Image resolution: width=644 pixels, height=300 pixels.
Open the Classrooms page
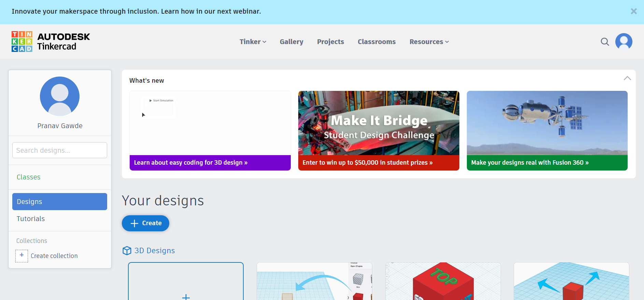377,42
